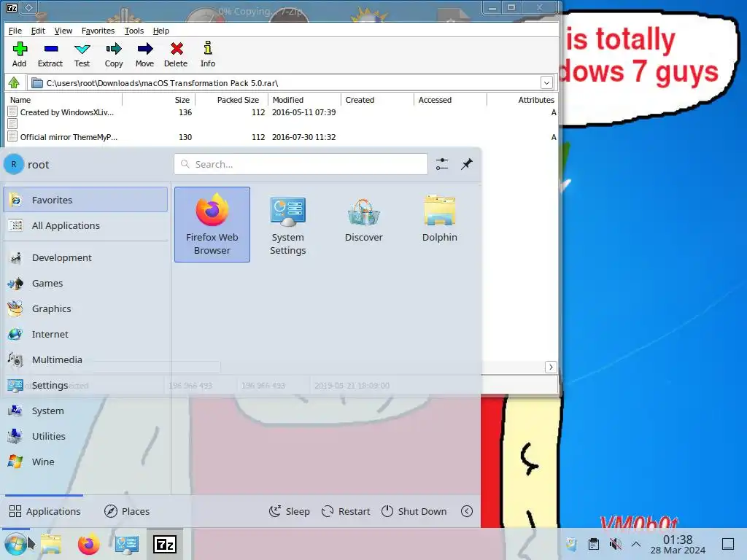Click the Start orb on taskbar
Screen dimensions: 747x560
click(x=15, y=544)
